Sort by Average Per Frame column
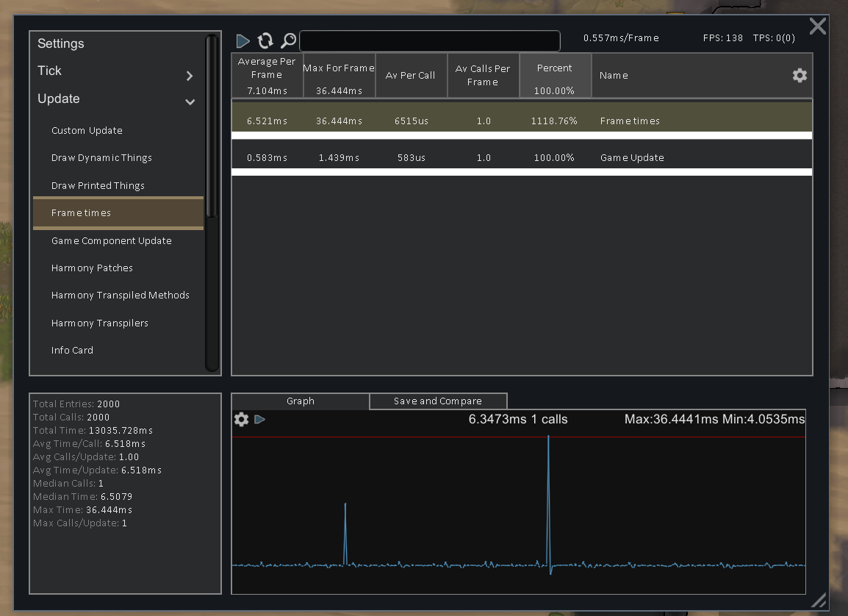Screen dimensions: 848x616 (267, 75)
